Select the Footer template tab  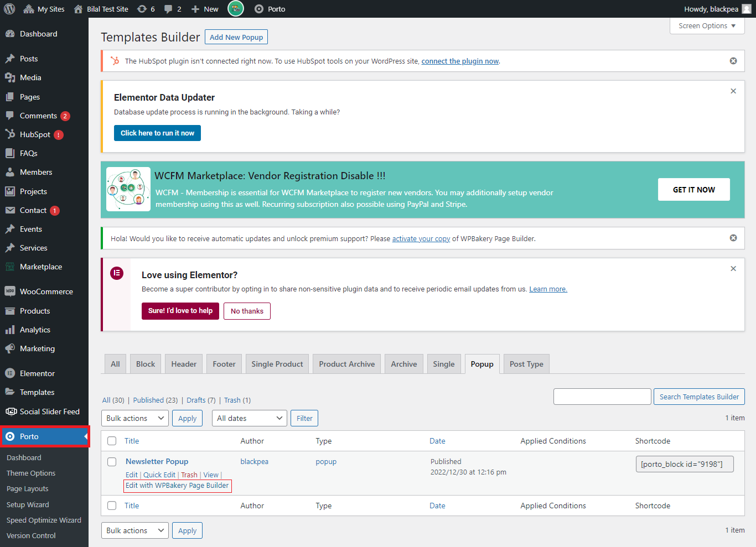coord(224,364)
